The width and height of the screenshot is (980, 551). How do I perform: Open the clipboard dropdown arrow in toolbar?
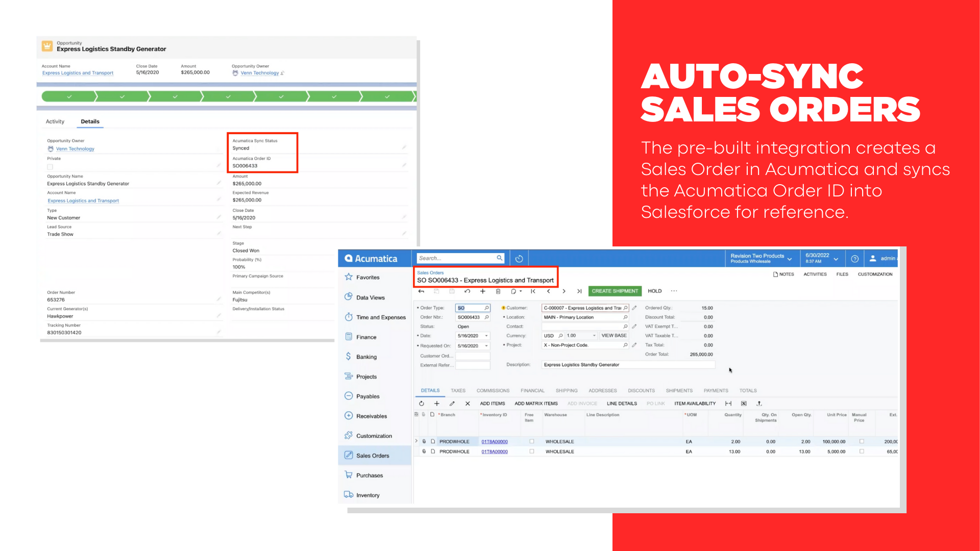521,291
